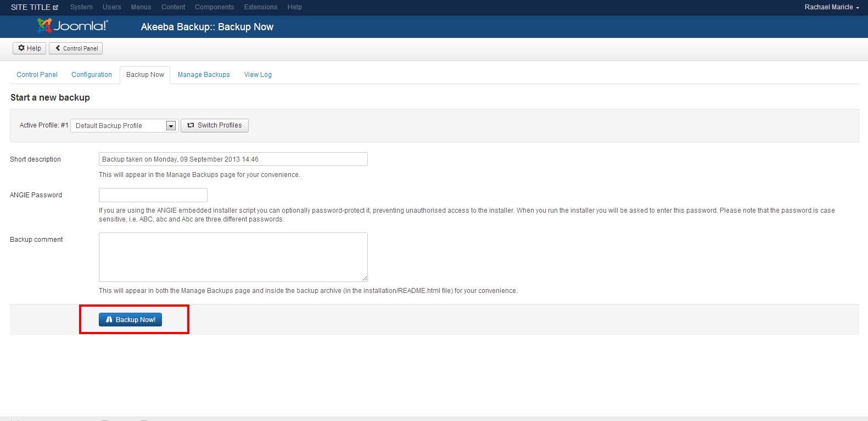Click the 'Start a new backup' heading
Image resolution: width=868 pixels, height=421 pixels.
pyautogui.click(x=50, y=97)
